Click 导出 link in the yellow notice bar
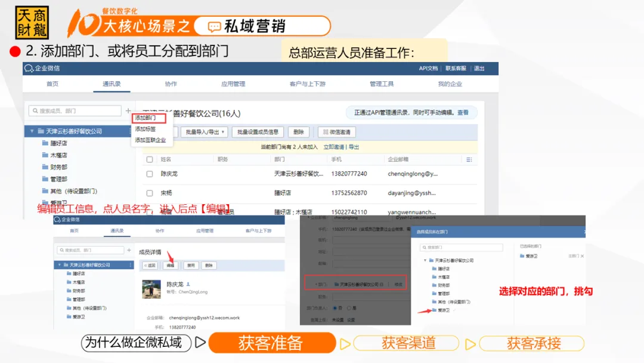This screenshot has height=363, width=644. 354,147
